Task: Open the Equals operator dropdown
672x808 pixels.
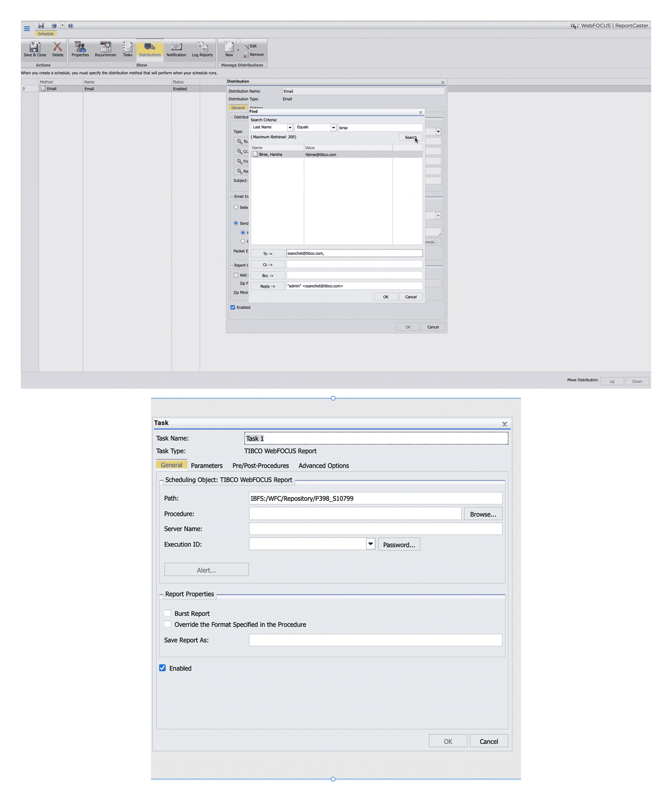Action: pos(333,127)
